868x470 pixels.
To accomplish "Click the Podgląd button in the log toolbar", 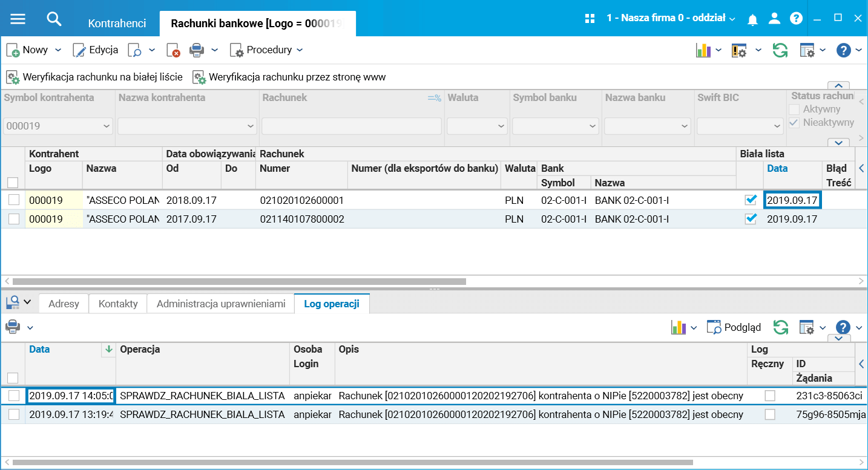I will 734,328.
